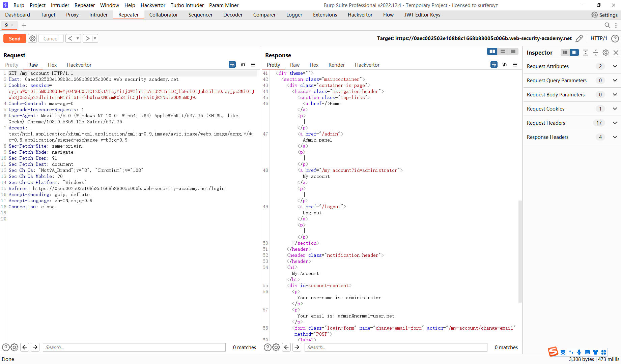Dock Inspector panel right layout icon
The height and width of the screenshot is (364, 621).
(574, 53)
